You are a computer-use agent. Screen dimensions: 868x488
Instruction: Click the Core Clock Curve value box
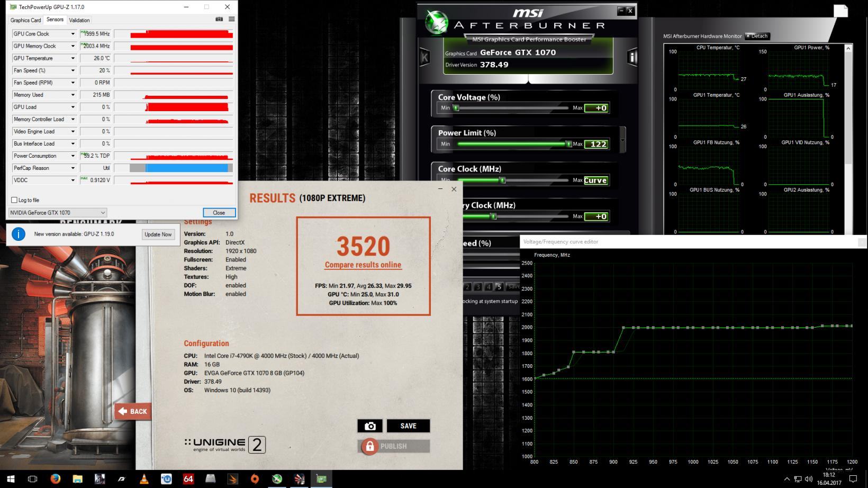point(596,180)
